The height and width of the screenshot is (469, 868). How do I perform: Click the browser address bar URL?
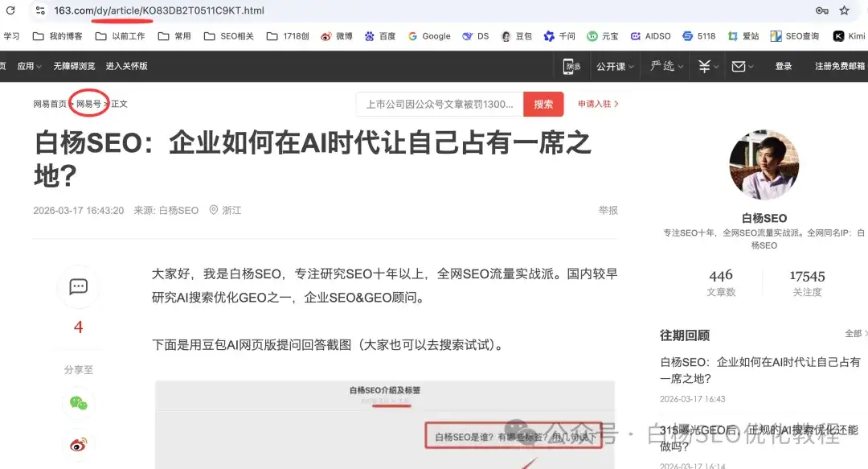[x=159, y=10]
